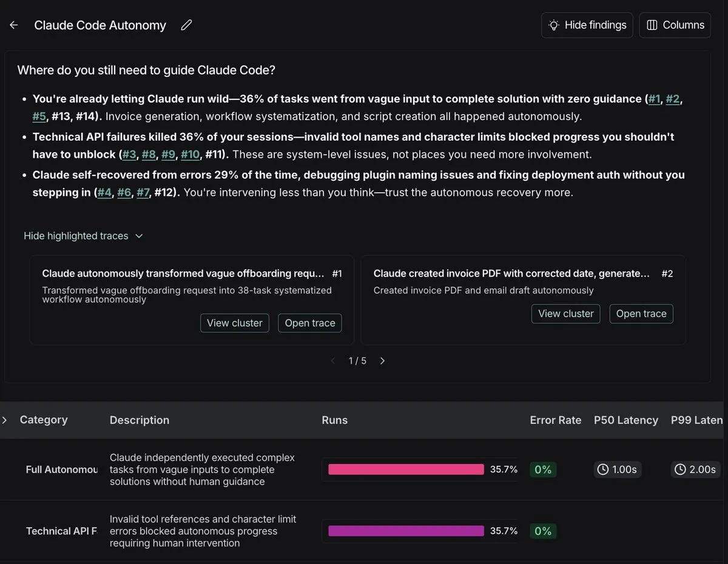Click 35.7% value in Technical API row

[x=504, y=531]
